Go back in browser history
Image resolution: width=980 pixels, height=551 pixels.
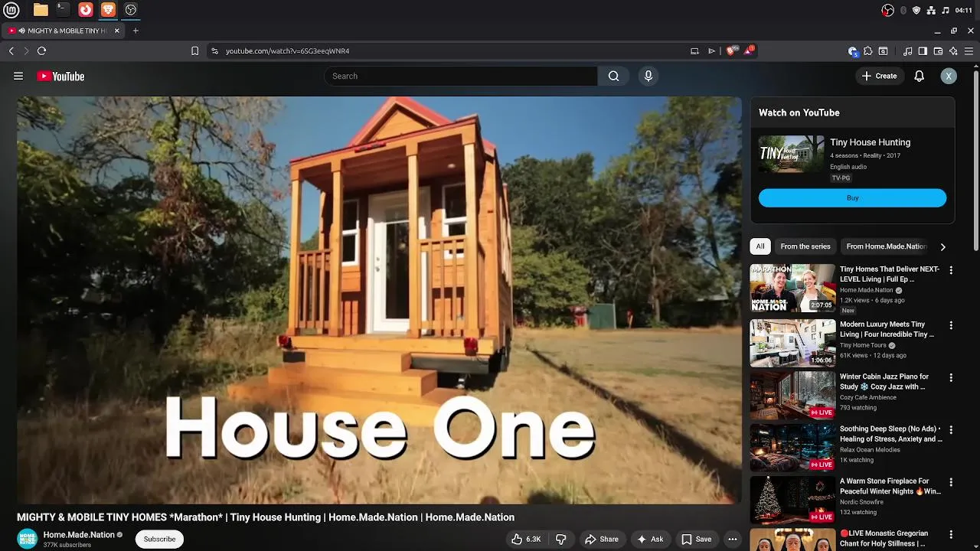[x=11, y=51]
